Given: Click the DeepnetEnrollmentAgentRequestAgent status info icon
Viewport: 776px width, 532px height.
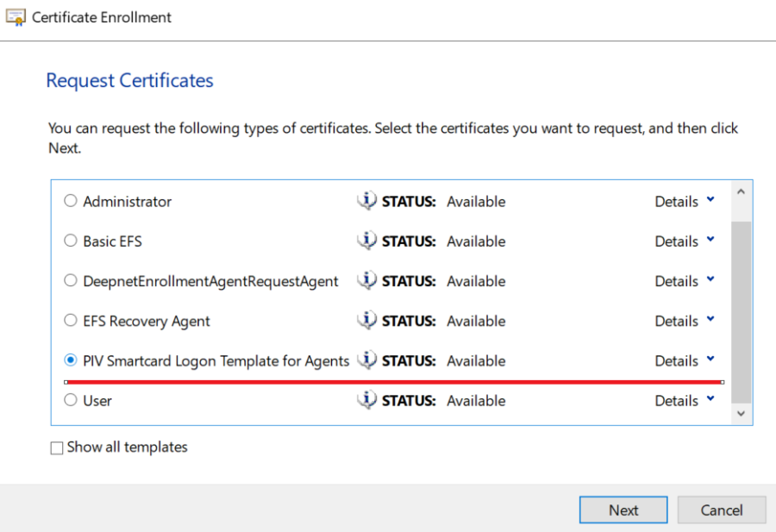Looking at the screenshot, I should click(366, 280).
